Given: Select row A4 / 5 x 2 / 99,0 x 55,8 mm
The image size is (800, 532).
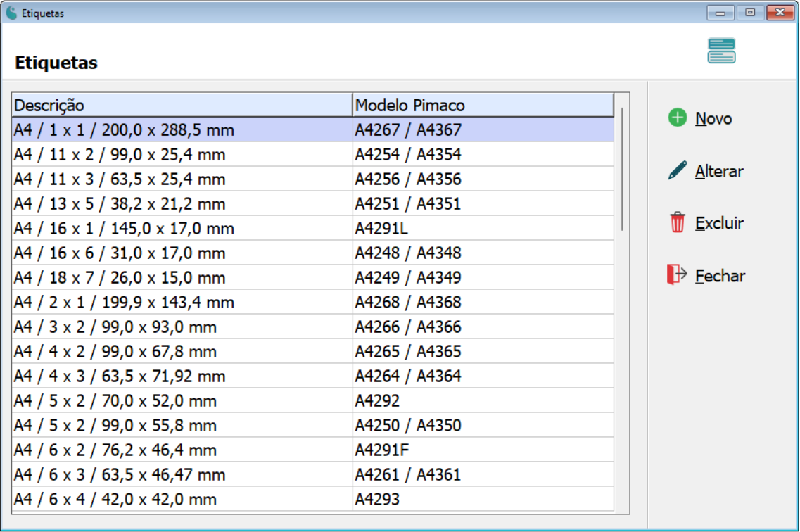Looking at the screenshot, I should click(x=313, y=425).
